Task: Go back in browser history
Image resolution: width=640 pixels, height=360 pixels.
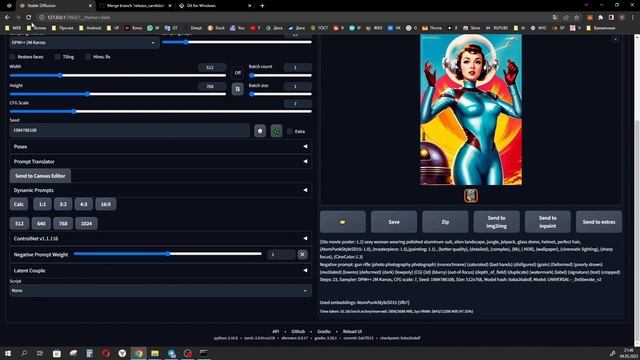Action: point(7,18)
